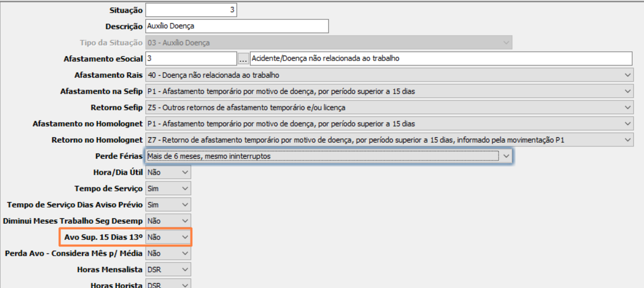Expand the Afastamento no Homolognet dropdown
The height and width of the screenshot is (288, 644).
389,124
